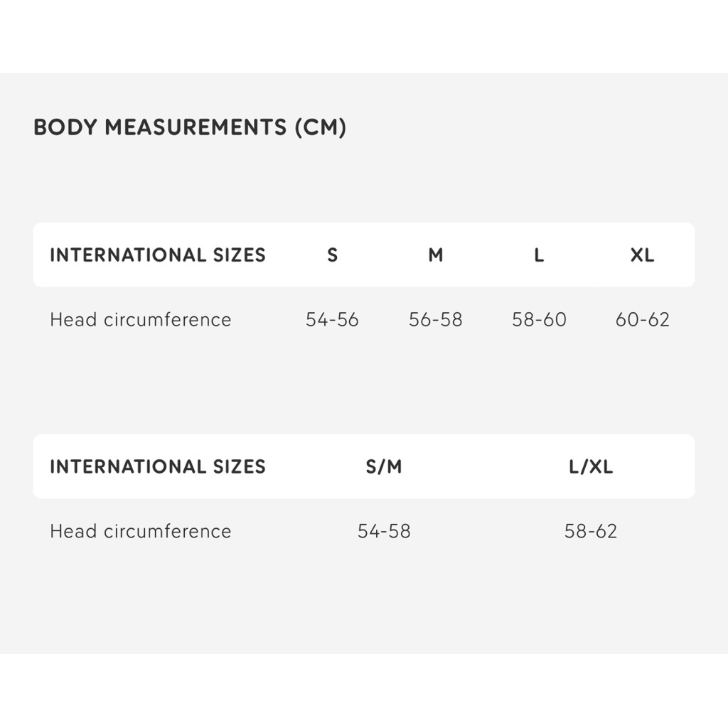Click the 54-58 head circumference value
Screen dimensions: 728x728
coord(384,531)
